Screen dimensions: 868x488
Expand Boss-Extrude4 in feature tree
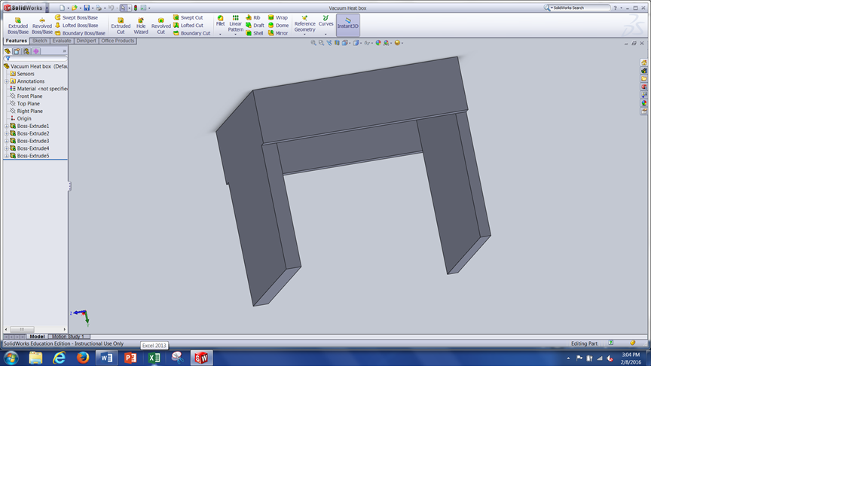pyautogui.click(x=7, y=148)
